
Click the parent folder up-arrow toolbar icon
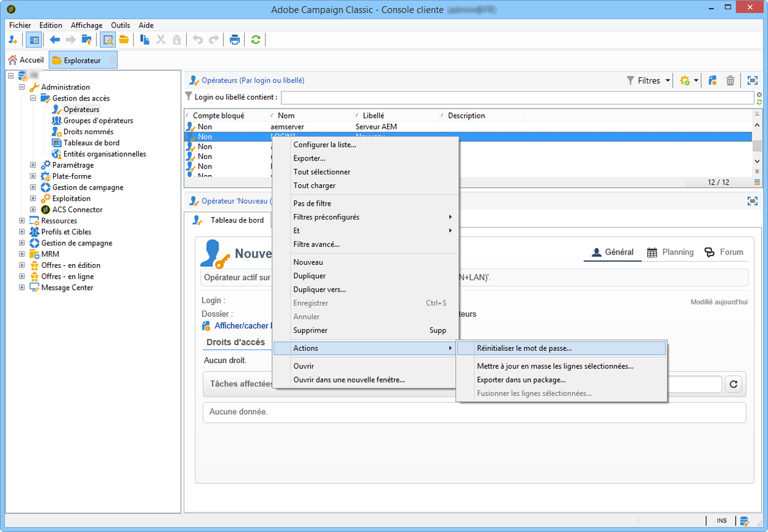point(87,40)
